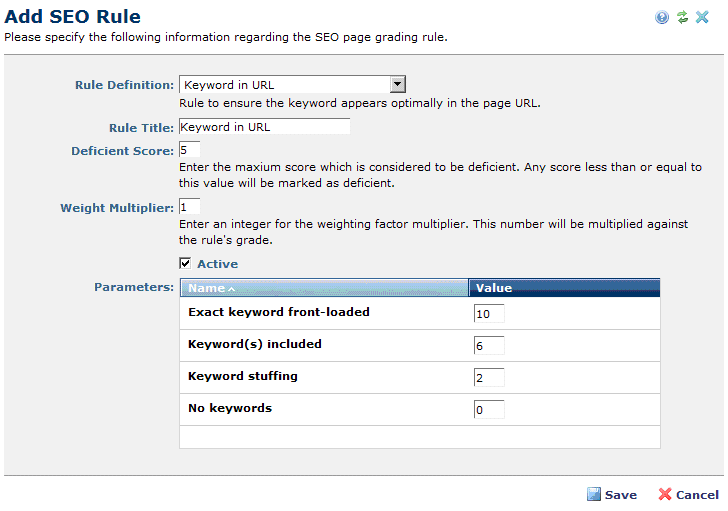The width and height of the screenshot is (728, 511).
Task: Focus the Deficient Score input
Action: 189,150
